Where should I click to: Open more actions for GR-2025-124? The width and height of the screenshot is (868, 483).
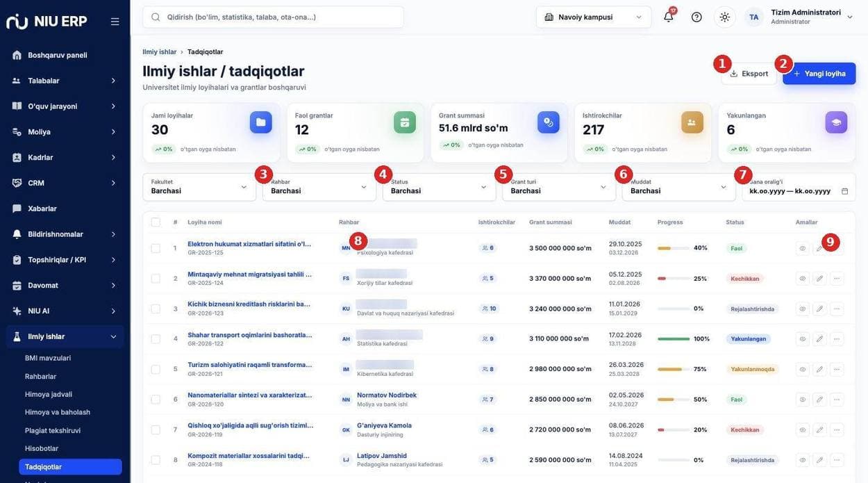click(837, 279)
